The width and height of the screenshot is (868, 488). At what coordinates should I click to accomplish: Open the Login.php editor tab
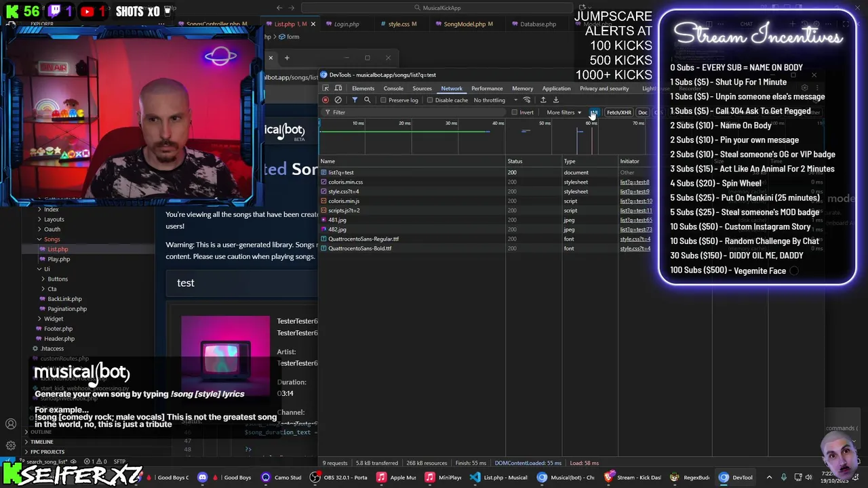click(346, 24)
